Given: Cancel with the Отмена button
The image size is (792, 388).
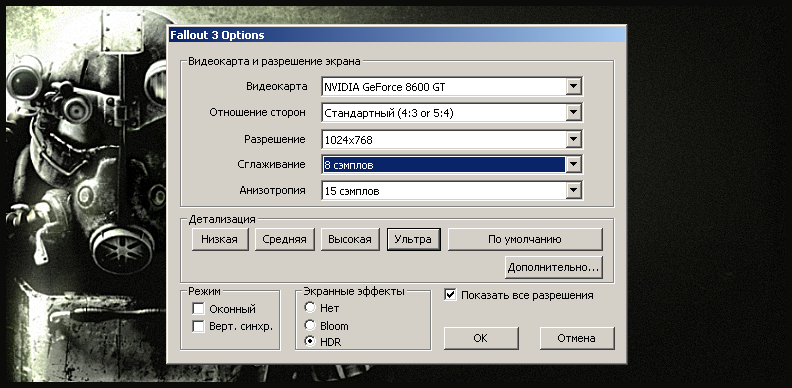Looking at the screenshot, I should point(577,338).
